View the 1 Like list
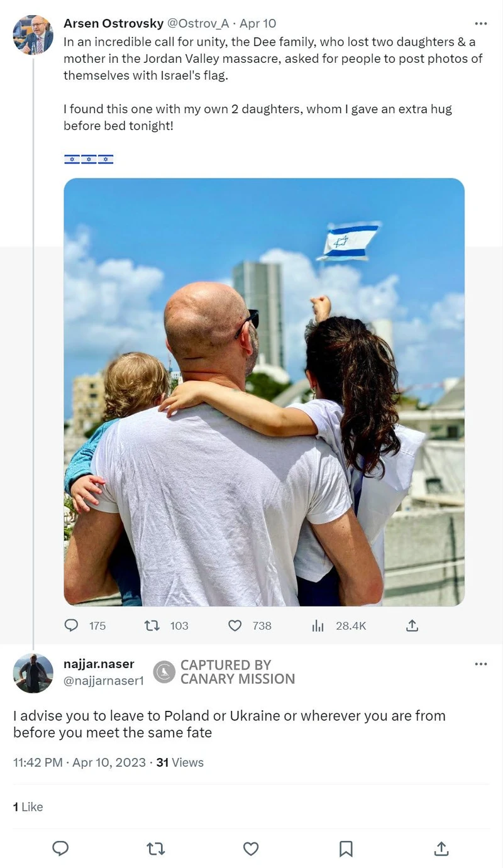This screenshot has width=503, height=868. 28,807
